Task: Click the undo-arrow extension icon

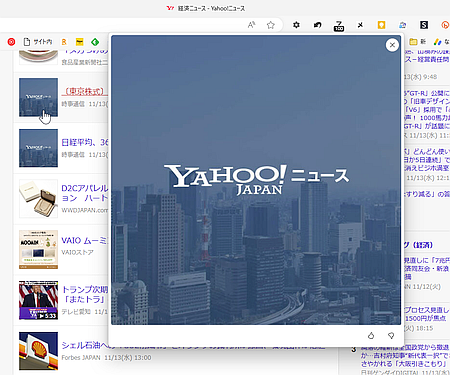Action: click(x=317, y=25)
